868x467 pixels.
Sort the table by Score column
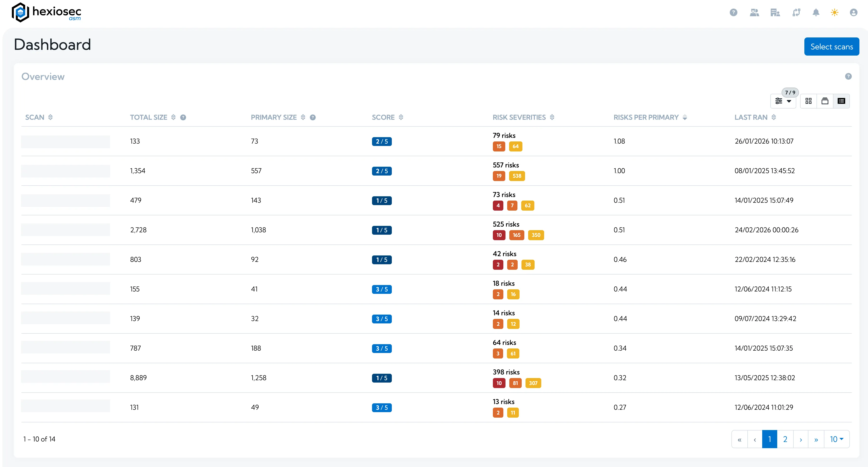click(x=401, y=117)
